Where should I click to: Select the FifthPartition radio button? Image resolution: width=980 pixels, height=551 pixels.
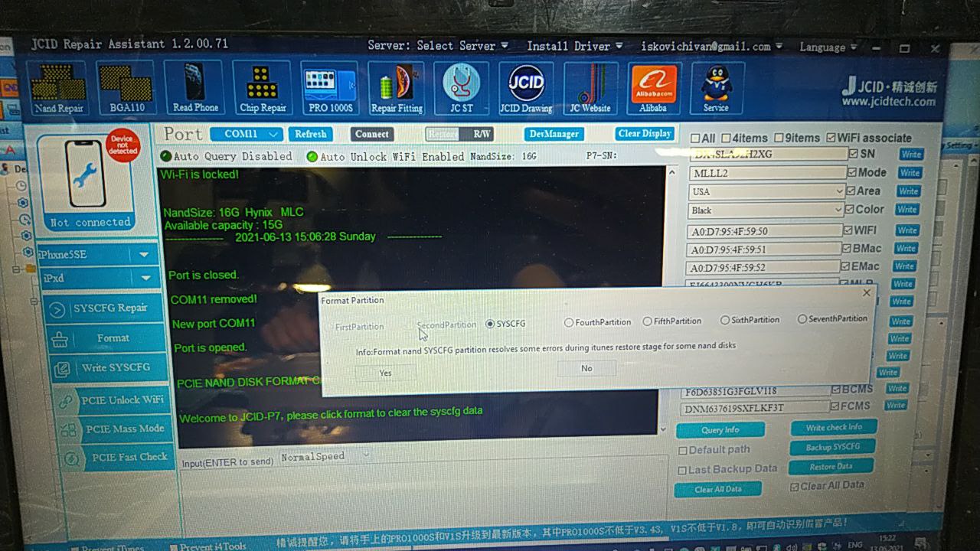coord(648,321)
